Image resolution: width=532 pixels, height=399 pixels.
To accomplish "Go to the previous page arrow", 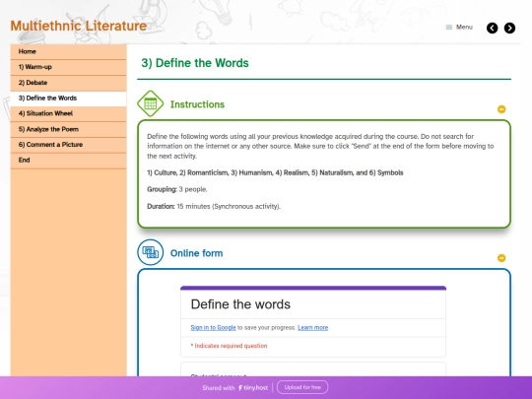I will point(492,29).
